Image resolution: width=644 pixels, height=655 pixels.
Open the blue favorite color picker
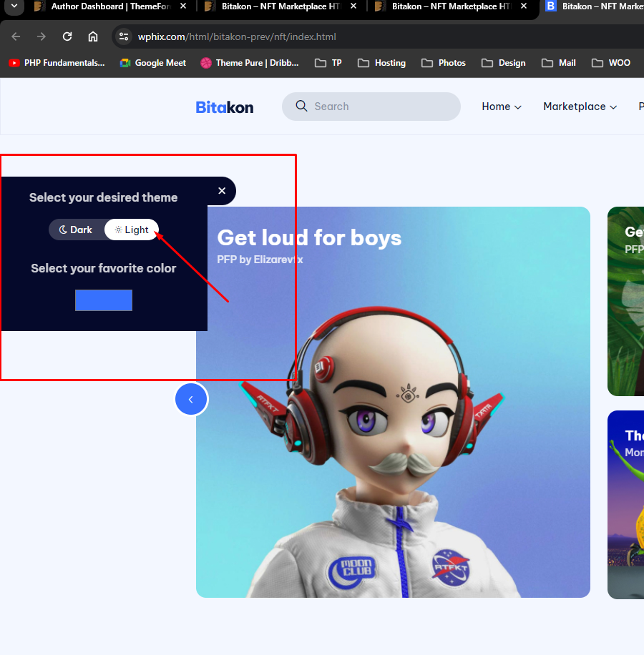click(104, 300)
